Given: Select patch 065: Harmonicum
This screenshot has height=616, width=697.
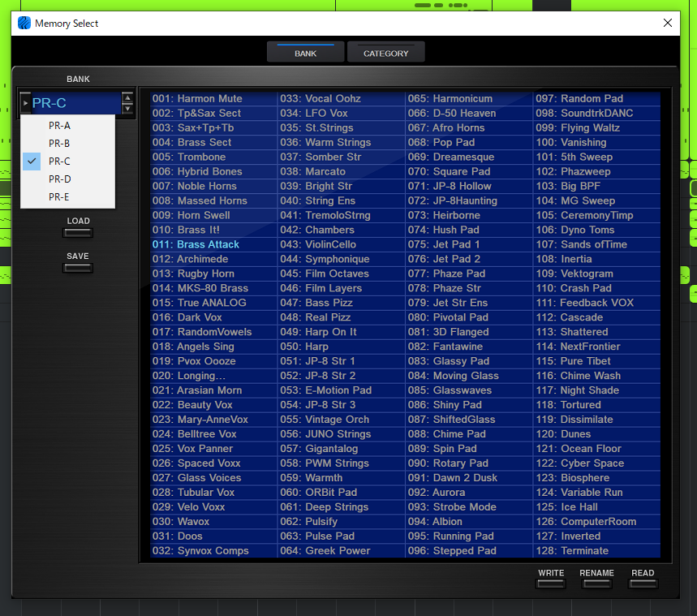Looking at the screenshot, I should [469, 99].
